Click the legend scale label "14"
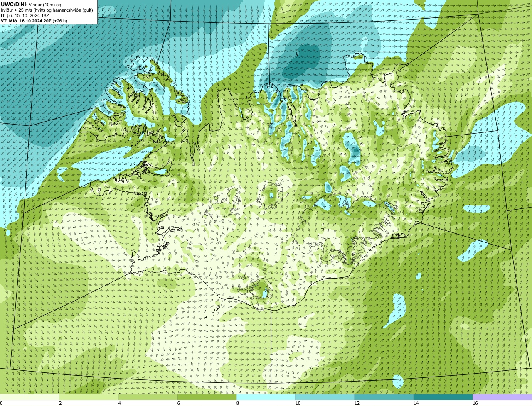This screenshot has height=406, width=532. [x=416, y=403]
